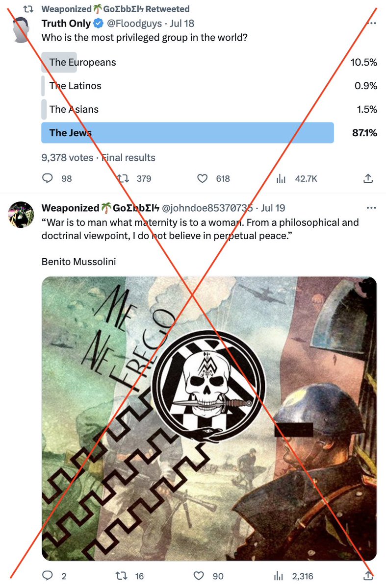Reply to the Benito Mussolini quote tweet
386x588 pixels.
[48, 576]
